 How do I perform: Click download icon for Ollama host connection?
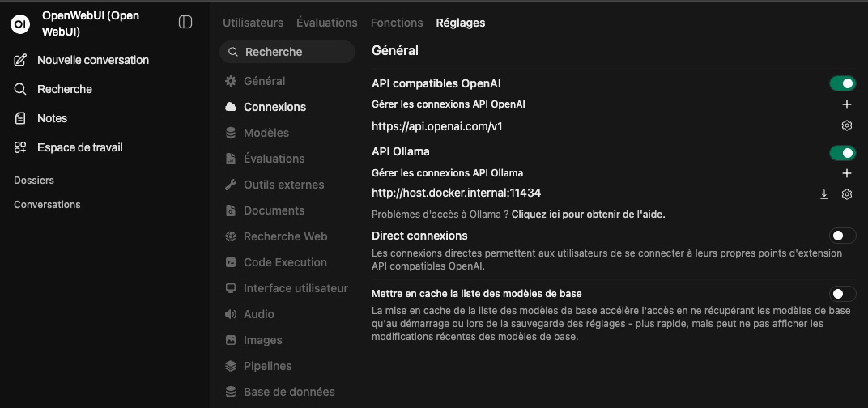pos(824,194)
